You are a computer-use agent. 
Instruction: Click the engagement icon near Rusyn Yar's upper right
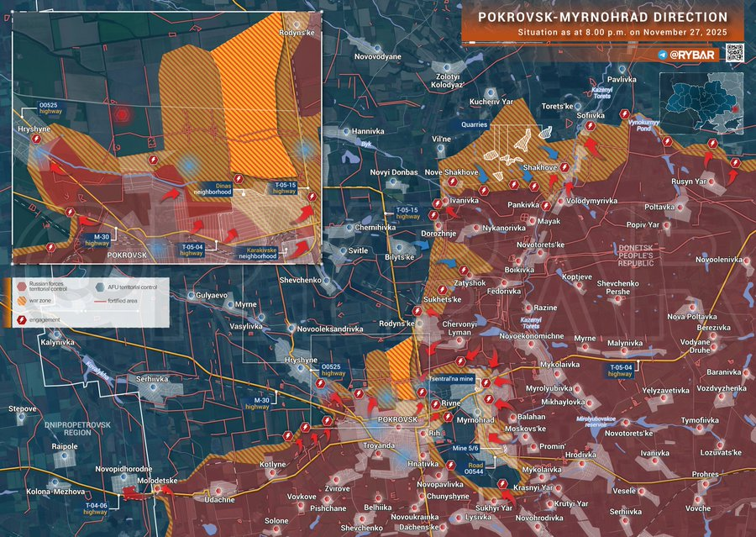point(735,163)
